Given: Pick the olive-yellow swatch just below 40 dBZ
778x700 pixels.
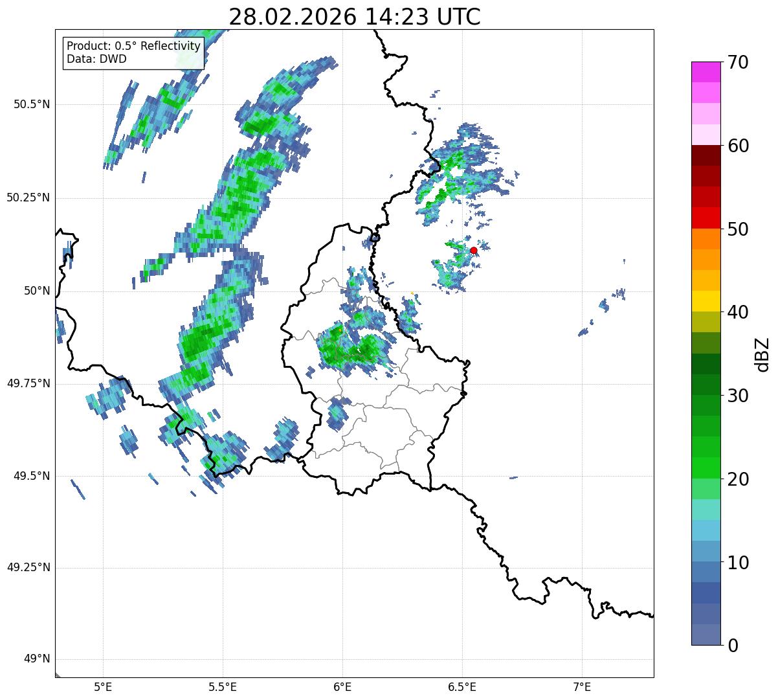Looking at the screenshot, I should (x=706, y=322).
